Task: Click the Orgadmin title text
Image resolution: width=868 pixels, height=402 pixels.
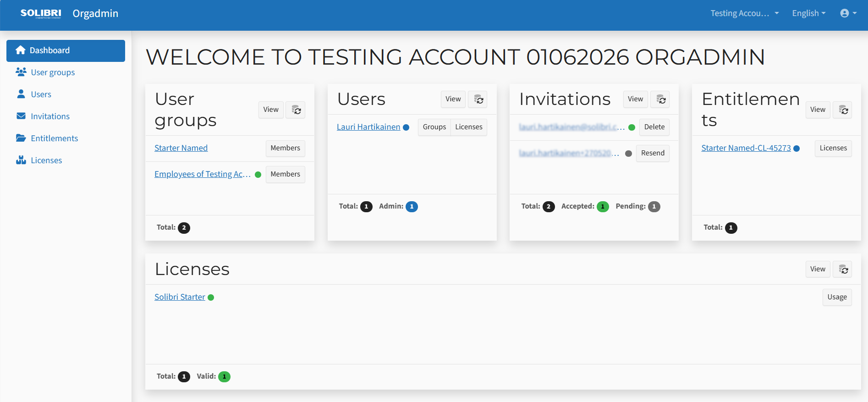Action: 95,13
